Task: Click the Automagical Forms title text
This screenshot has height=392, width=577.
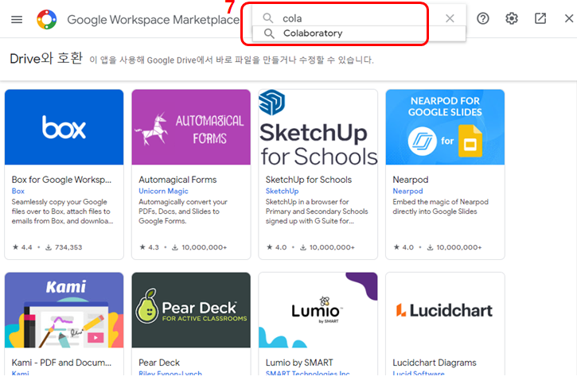Action: (x=177, y=180)
